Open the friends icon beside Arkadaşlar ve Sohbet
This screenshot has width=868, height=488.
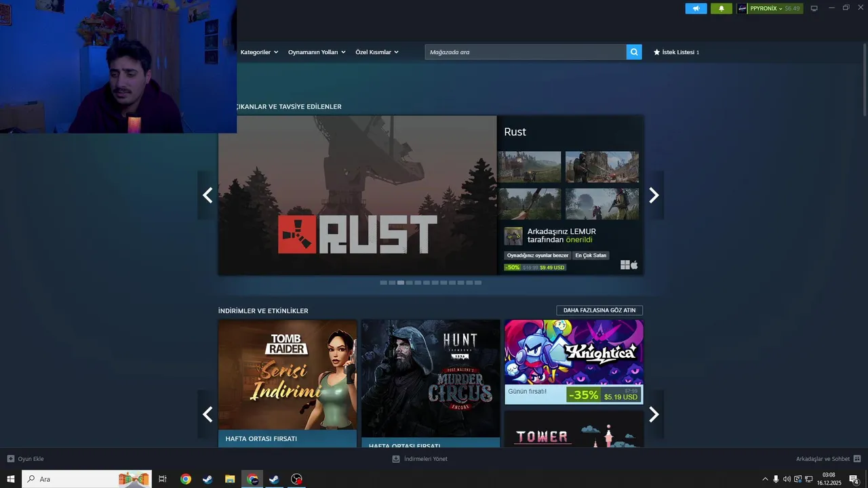click(857, 459)
